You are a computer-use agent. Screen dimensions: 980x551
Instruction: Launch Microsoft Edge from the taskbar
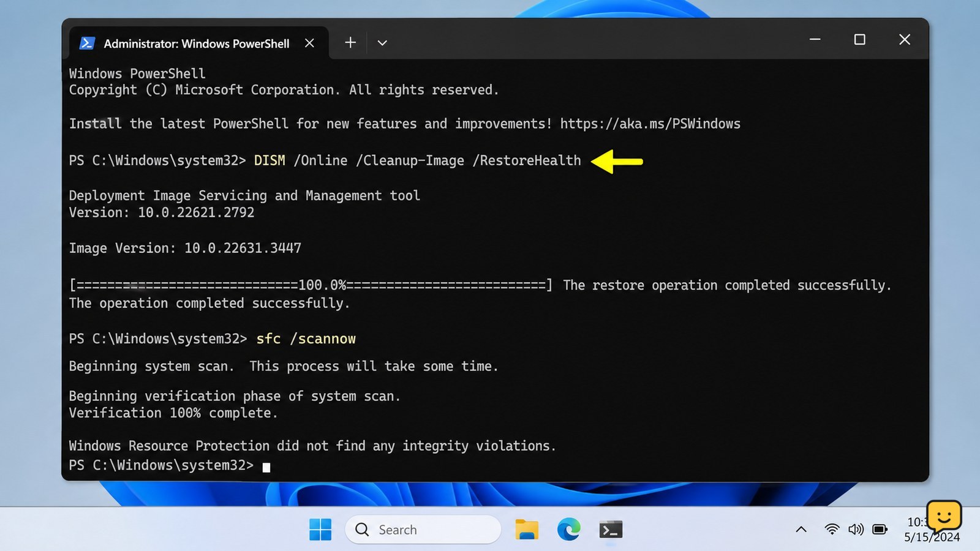click(569, 530)
